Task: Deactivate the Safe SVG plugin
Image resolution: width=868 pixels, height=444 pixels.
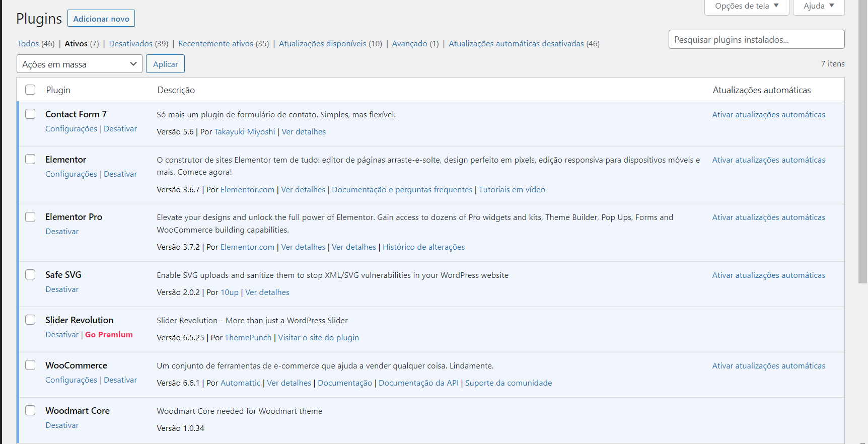Action: click(x=62, y=289)
